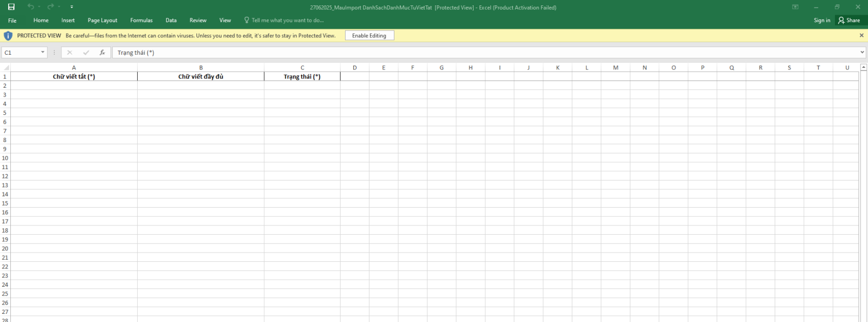Click the Ribbon Display Options icon
The width and height of the screenshot is (868, 322).
(x=795, y=7)
